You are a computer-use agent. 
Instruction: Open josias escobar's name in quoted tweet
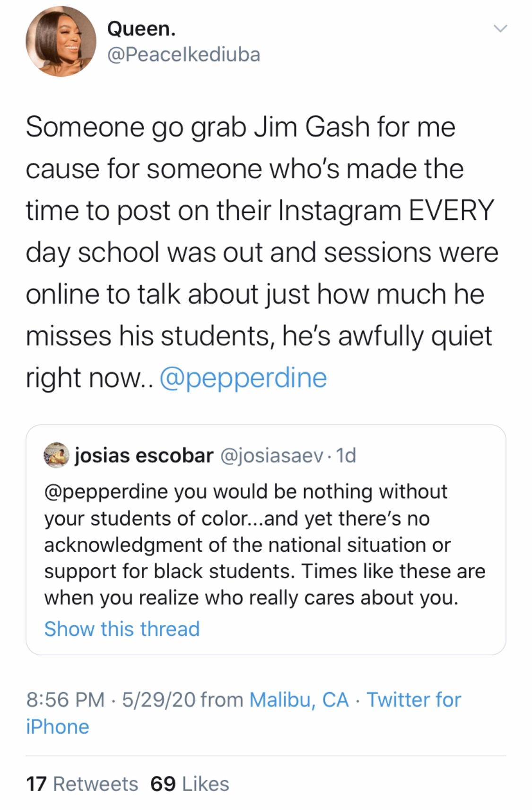pos(144,455)
